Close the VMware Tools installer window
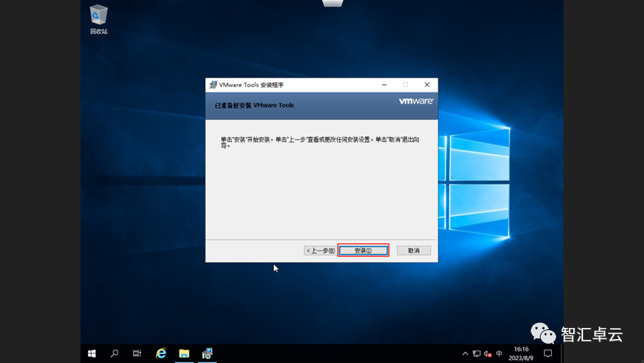The width and height of the screenshot is (644, 363). click(427, 85)
